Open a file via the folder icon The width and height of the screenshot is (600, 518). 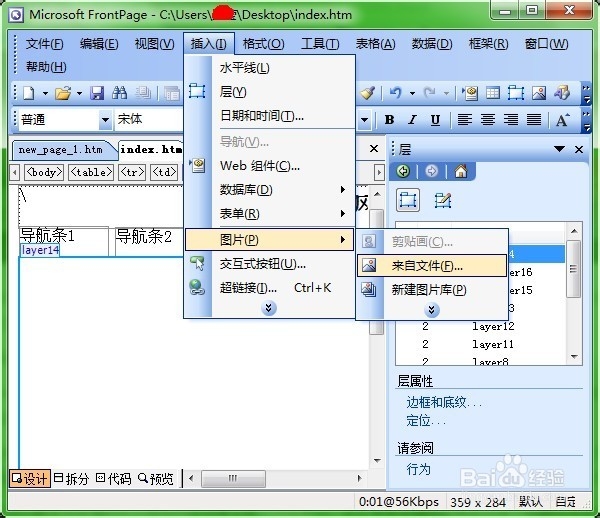[x=63, y=93]
